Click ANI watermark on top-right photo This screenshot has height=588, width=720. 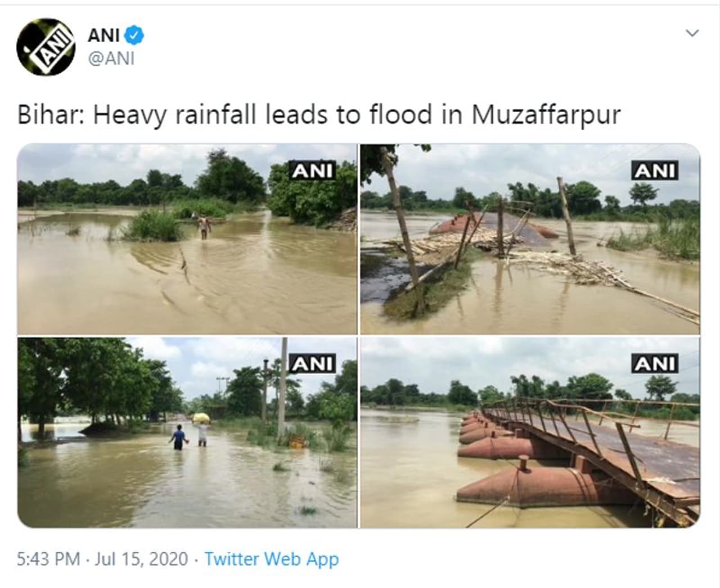tap(655, 171)
